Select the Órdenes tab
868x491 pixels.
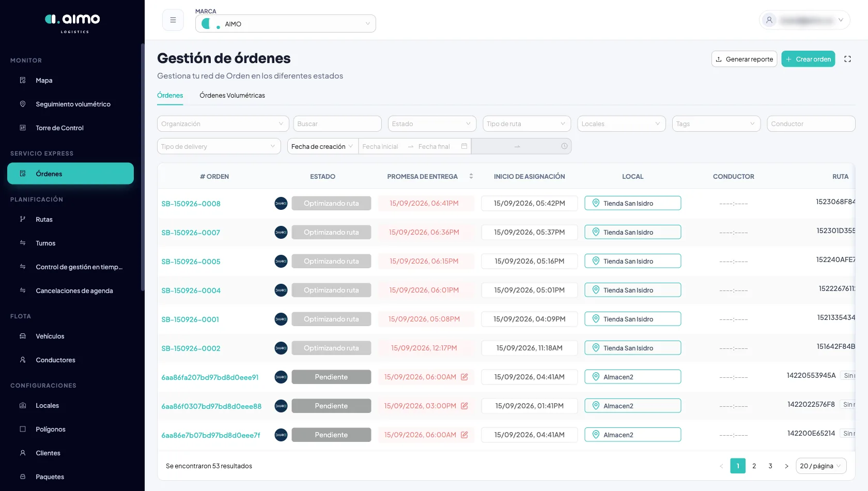pos(170,95)
